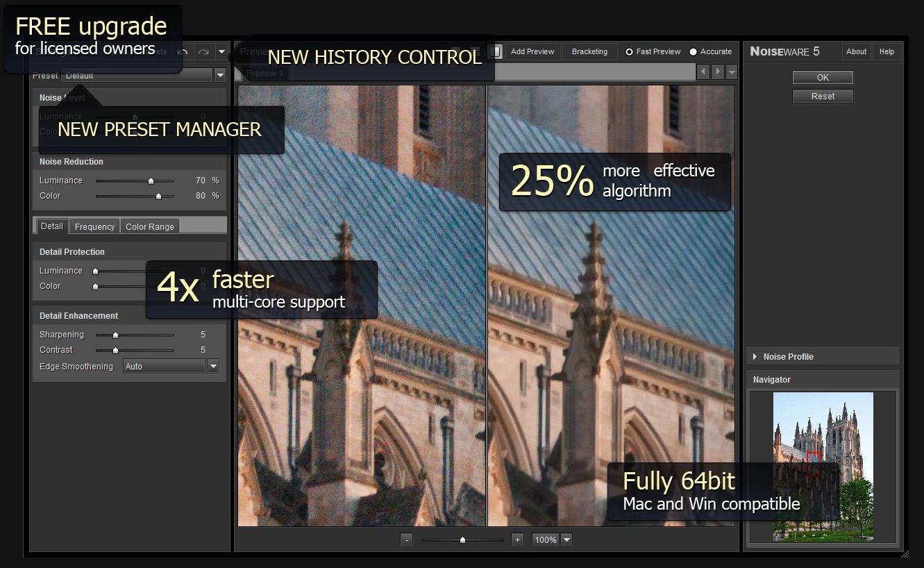924x568 pixels.
Task: Zoom out with the minus button
Action: click(x=407, y=540)
